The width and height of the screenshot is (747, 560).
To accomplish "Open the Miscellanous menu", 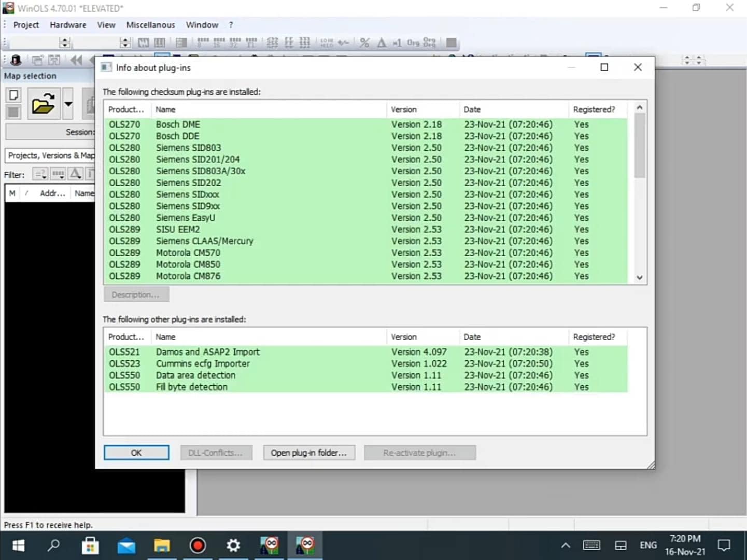I will point(150,25).
